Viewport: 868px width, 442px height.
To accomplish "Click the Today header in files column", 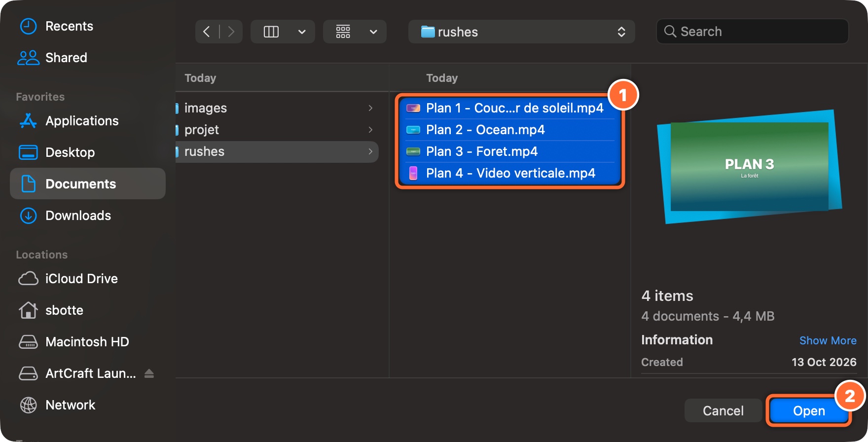I will [x=442, y=78].
